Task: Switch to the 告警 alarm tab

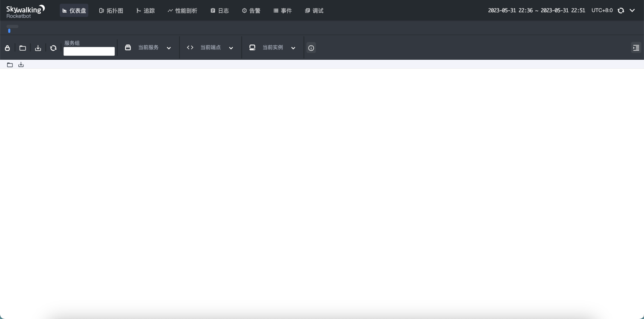Action: coord(251,11)
